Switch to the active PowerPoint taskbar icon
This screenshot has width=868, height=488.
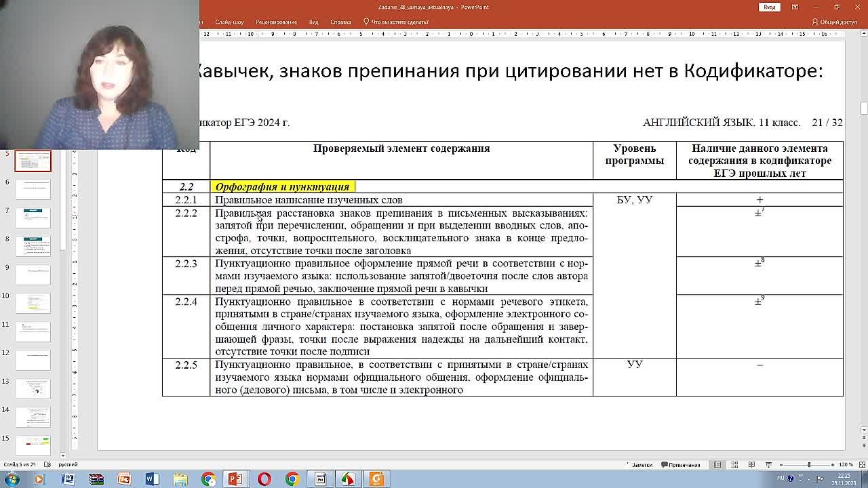pyautogui.click(x=235, y=479)
